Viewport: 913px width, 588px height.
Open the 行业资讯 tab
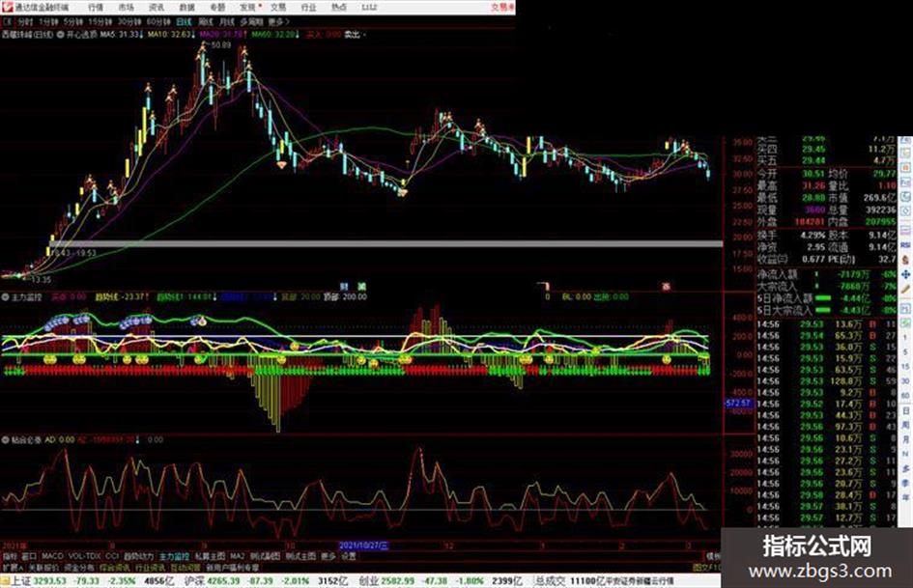click(x=150, y=567)
